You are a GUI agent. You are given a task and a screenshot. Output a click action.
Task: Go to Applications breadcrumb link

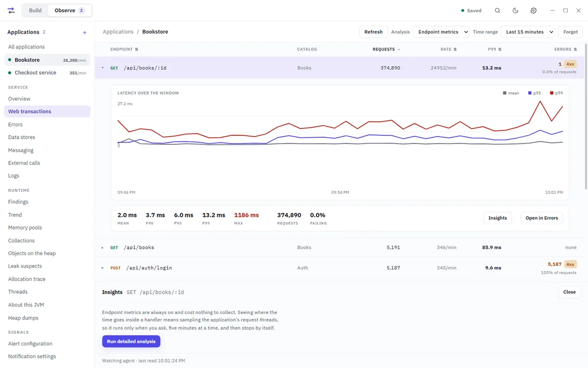click(x=118, y=32)
